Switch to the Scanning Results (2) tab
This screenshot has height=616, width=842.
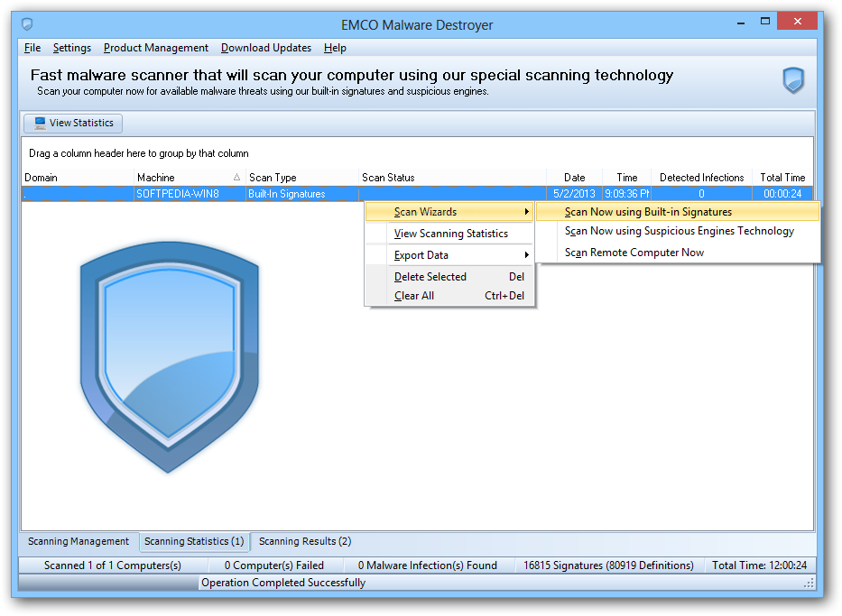[x=305, y=541]
